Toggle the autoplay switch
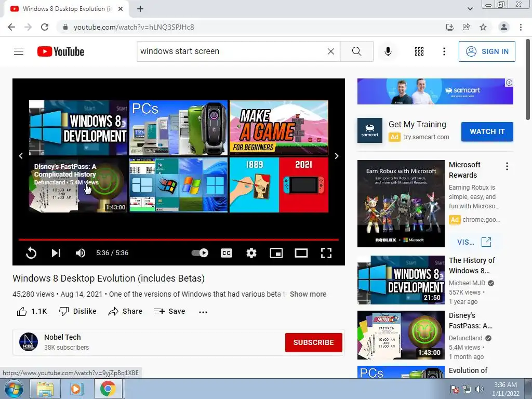This screenshot has height=399, width=532. pyautogui.click(x=200, y=253)
